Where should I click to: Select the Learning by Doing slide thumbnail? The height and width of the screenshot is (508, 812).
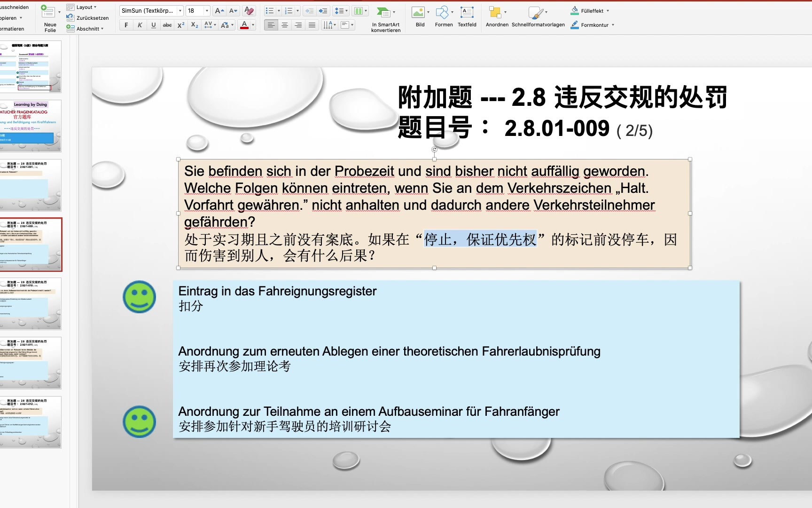click(31, 126)
